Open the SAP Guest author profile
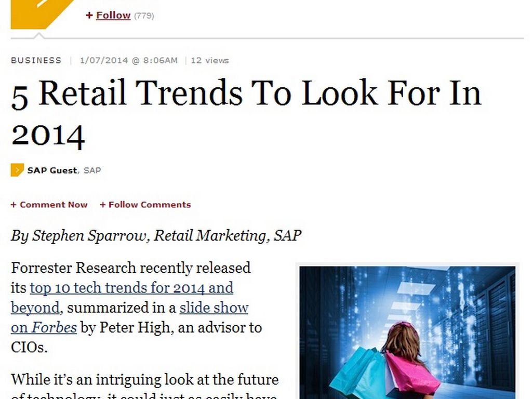This screenshot has width=532, height=399. [52, 170]
